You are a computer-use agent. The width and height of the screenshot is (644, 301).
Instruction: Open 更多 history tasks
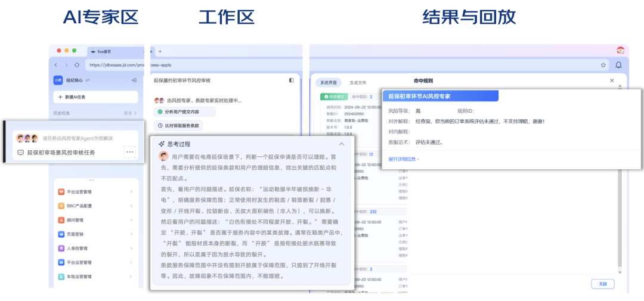click(130, 113)
